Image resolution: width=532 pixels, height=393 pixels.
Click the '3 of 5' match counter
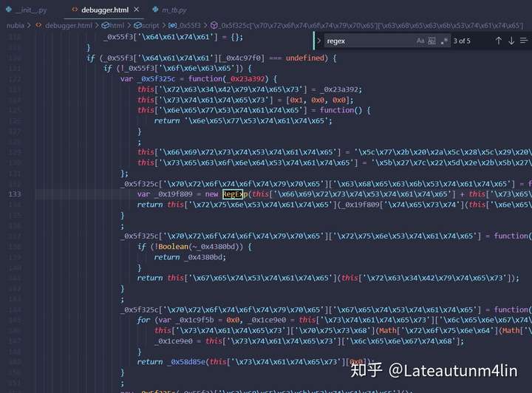tap(462, 41)
